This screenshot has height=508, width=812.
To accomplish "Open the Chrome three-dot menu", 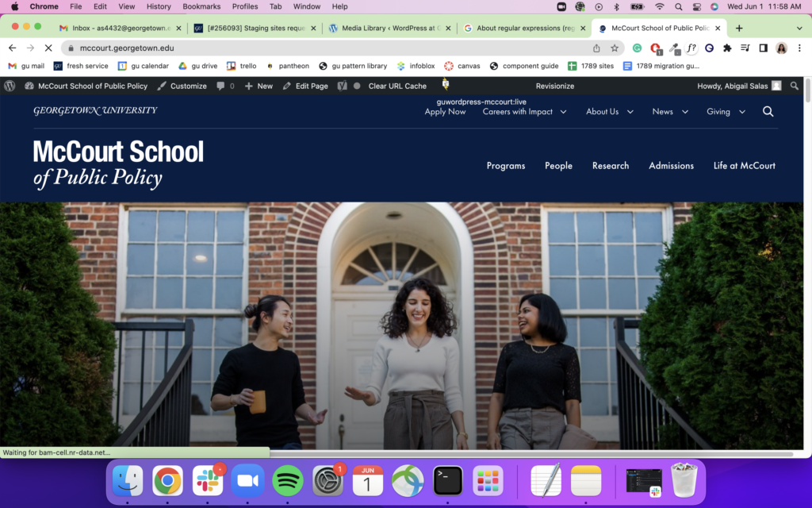I will [x=799, y=48].
